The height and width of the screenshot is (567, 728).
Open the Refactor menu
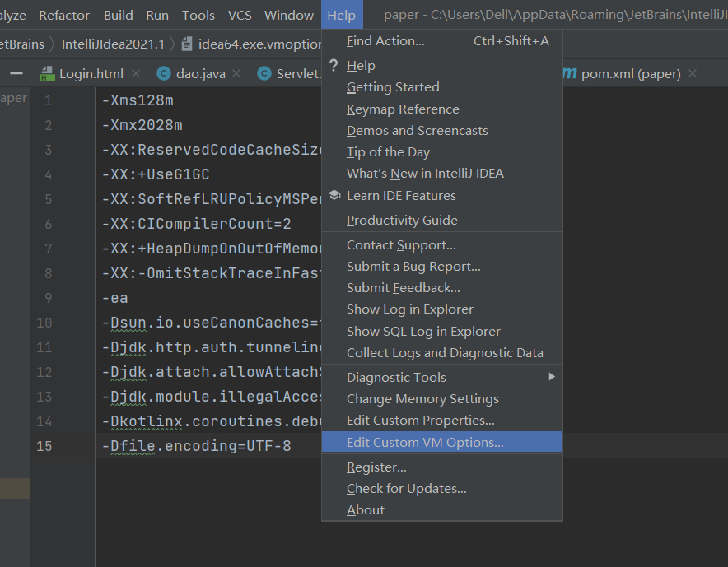pyautogui.click(x=64, y=16)
